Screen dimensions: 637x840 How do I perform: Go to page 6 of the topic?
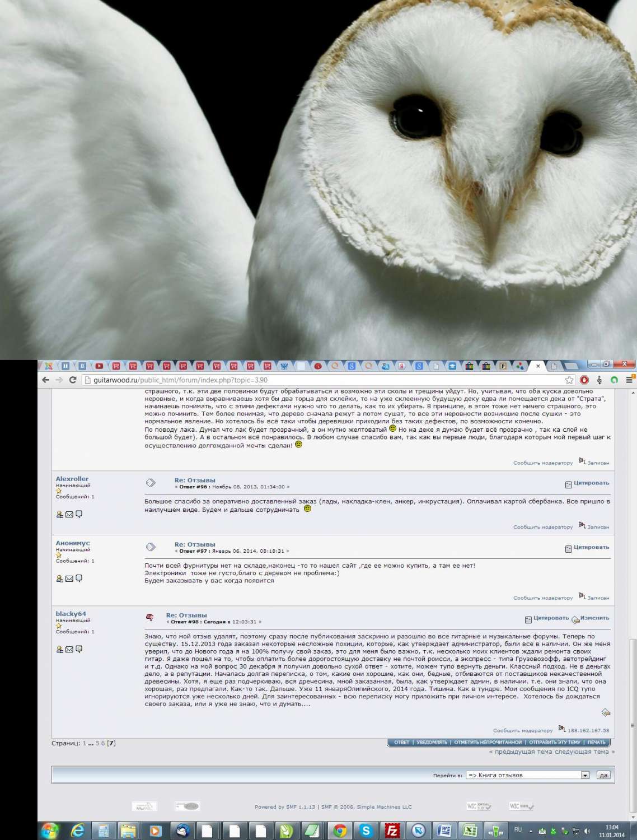pyautogui.click(x=103, y=743)
